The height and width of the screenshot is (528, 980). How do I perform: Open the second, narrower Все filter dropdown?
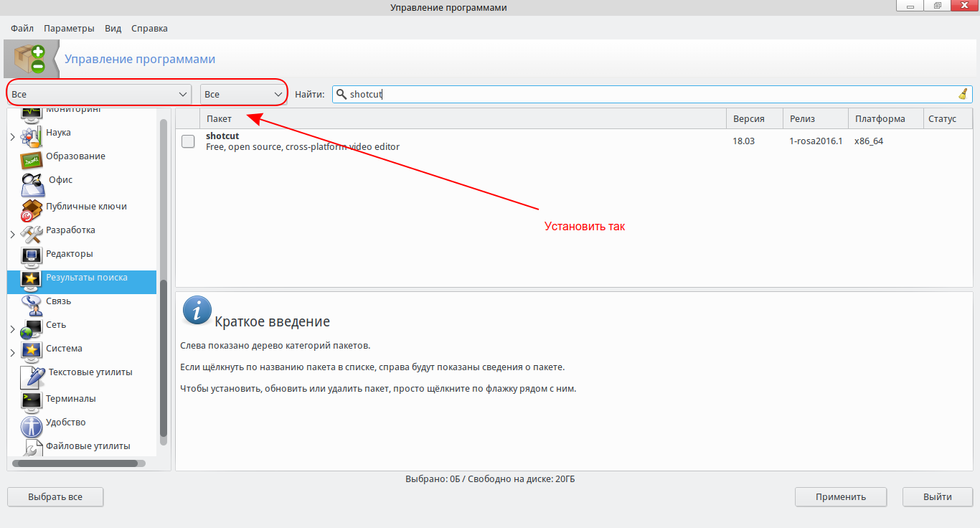coord(243,94)
